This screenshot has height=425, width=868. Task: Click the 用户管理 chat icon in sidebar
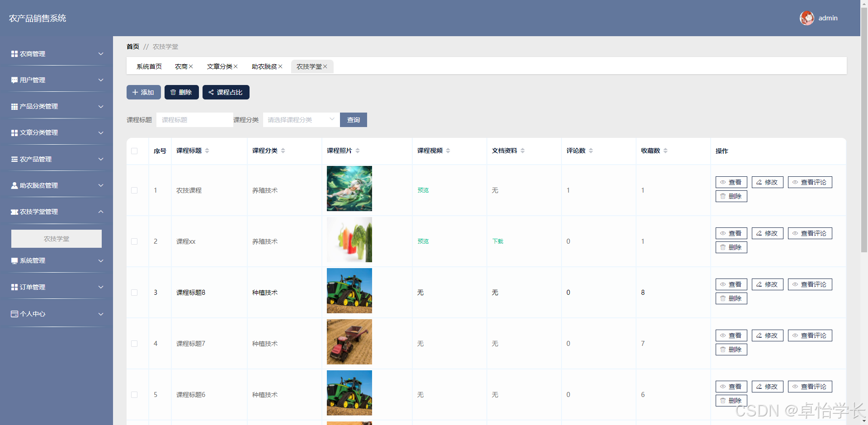pos(14,80)
